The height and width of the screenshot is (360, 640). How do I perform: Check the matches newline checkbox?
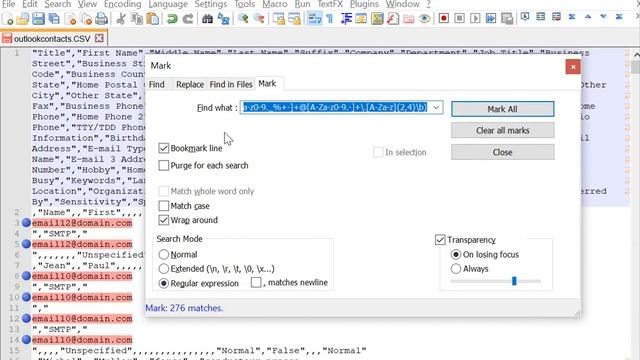pyautogui.click(x=256, y=282)
